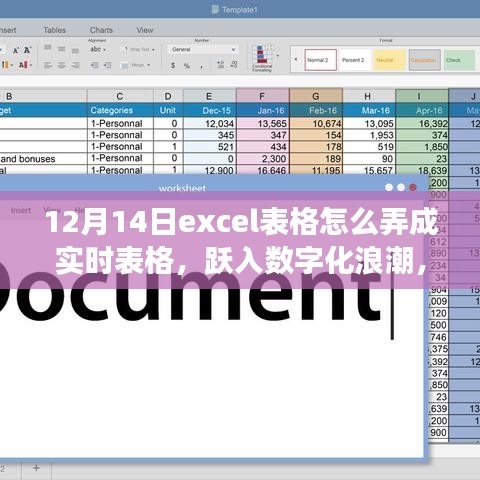480x480 pixels.
Task: Apply the currency dollar format
Action: coord(173,65)
